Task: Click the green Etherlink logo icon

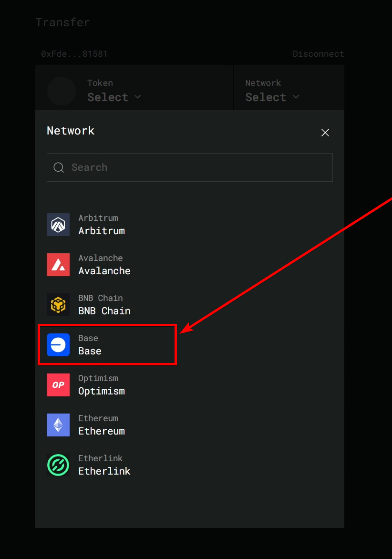Action: click(58, 465)
